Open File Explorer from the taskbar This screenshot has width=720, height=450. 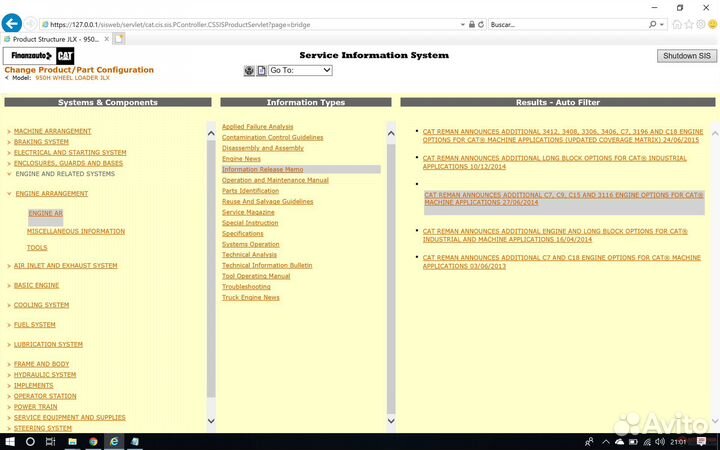(x=72, y=441)
